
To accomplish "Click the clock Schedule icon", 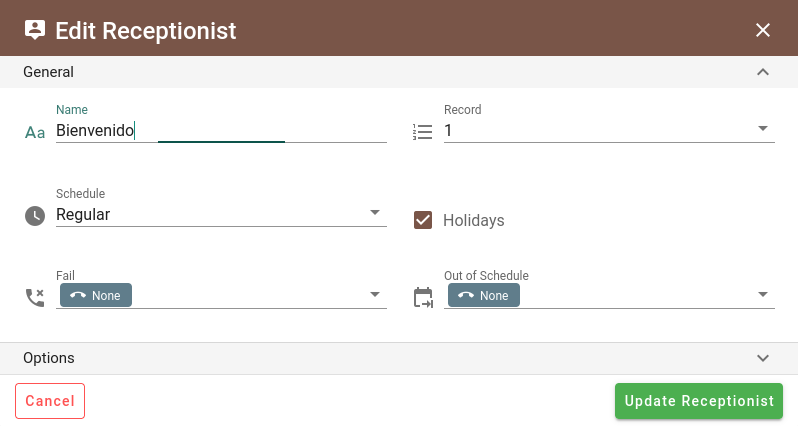I will click(x=35, y=216).
